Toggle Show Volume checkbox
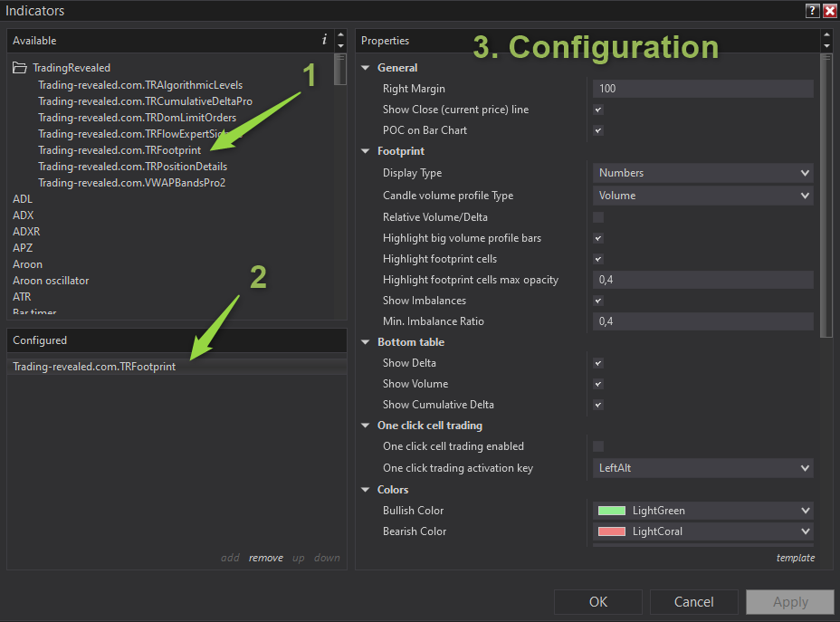Viewport: 840px width, 622px height. [x=598, y=384]
